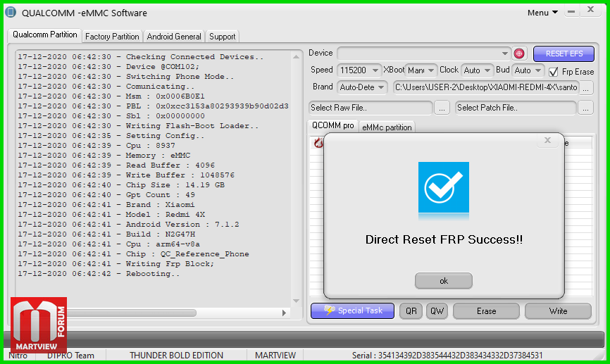Click the MARTVIEW status bar entry
Screen dimensions: 610x364
275,356
